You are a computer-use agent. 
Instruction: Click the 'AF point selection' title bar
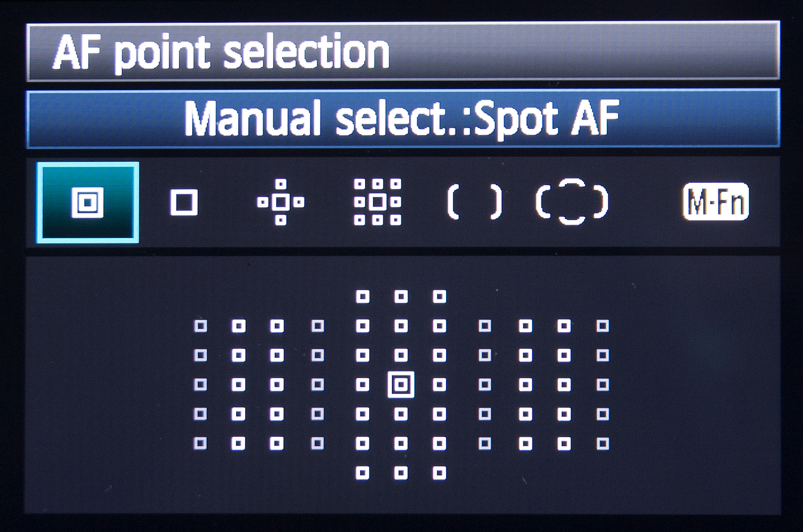(x=403, y=52)
